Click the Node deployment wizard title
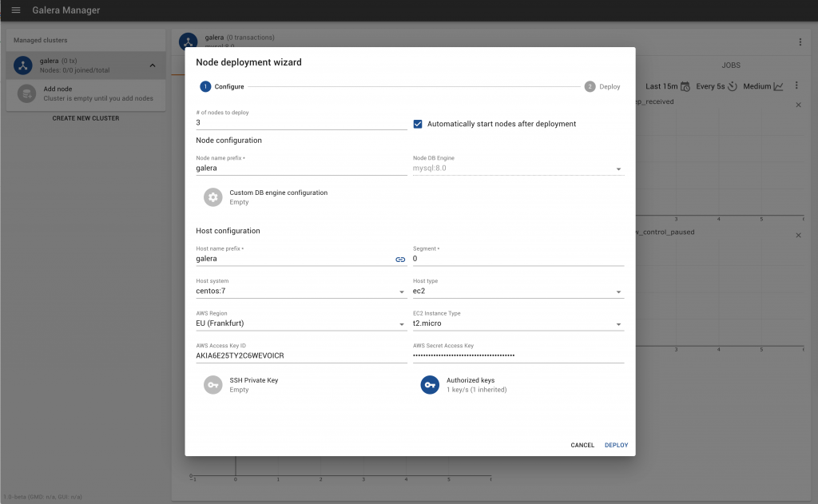 coord(249,62)
